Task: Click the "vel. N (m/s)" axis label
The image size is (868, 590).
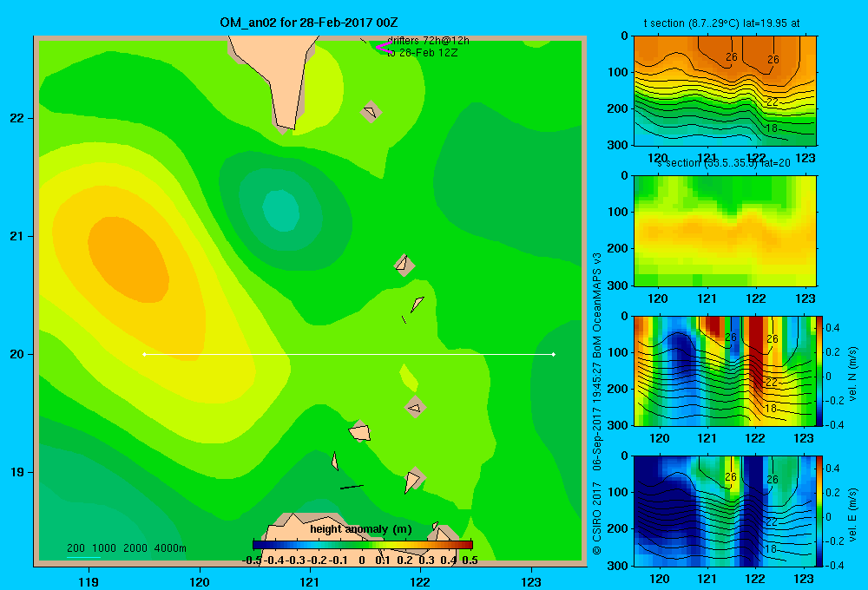Action: click(x=852, y=374)
